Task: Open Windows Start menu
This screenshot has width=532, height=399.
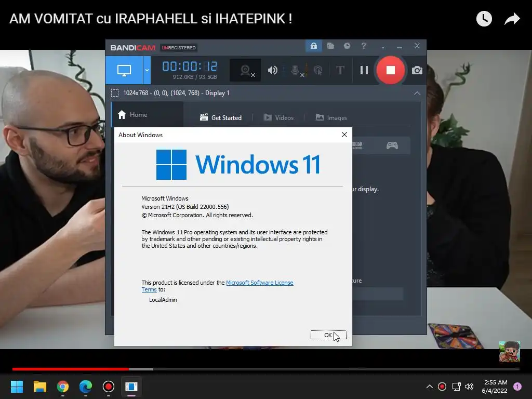Action: tap(17, 387)
